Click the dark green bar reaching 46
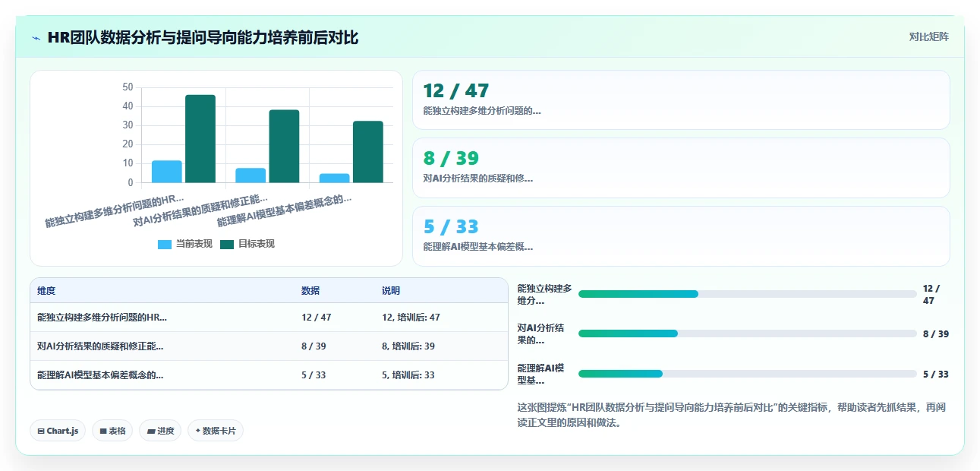The height and width of the screenshot is (471, 980). pos(200,139)
